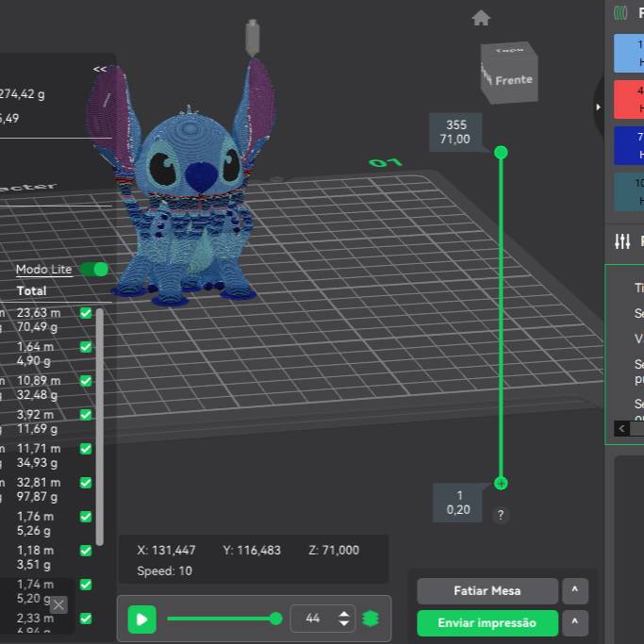Click the Fatiar Mesa button
Image resolution: width=644 pixels, height=644 pixels.
click(x=487, y=591)
